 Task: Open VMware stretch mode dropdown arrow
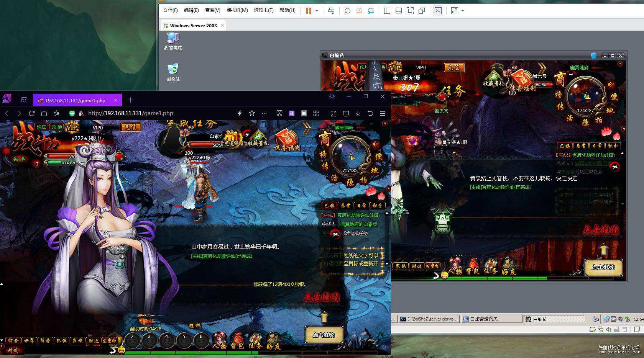463,11
